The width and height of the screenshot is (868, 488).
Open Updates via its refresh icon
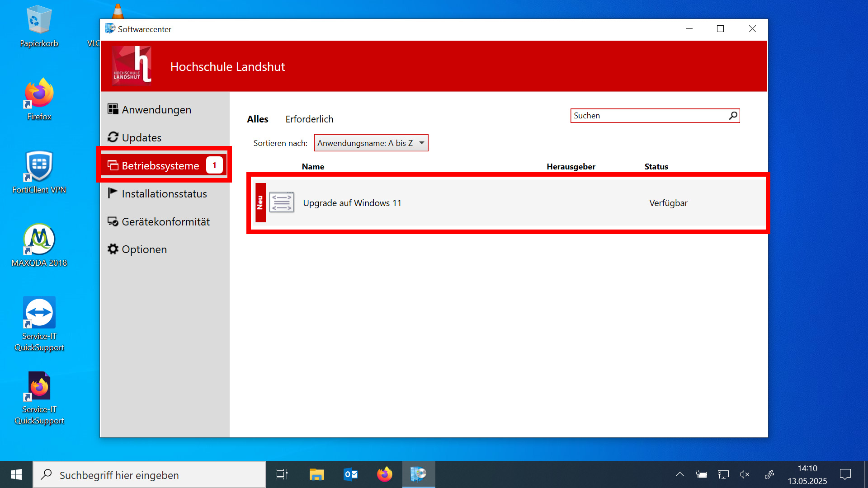[x=112, y=137]
